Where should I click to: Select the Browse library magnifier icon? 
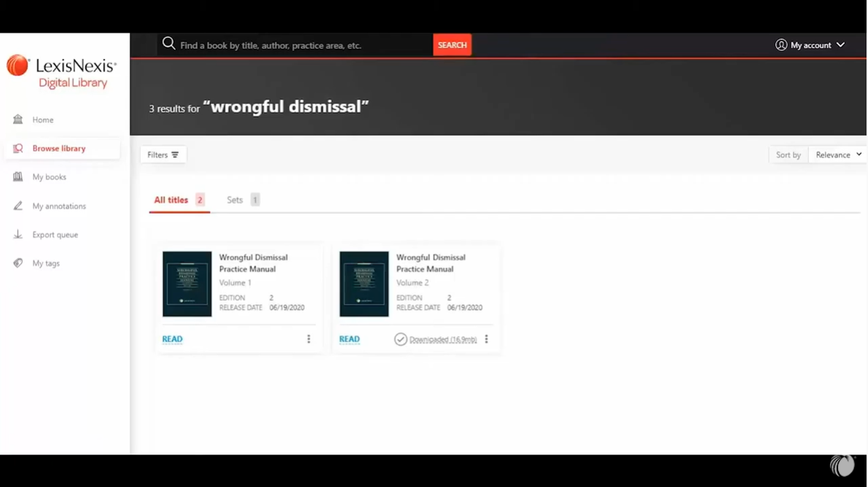coord(18,148)
